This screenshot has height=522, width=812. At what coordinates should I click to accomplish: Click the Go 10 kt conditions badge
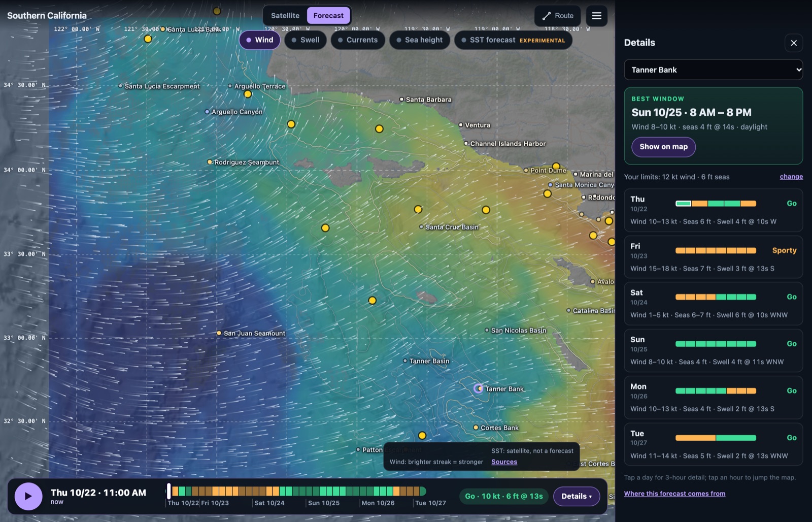[x=503, y=496]
